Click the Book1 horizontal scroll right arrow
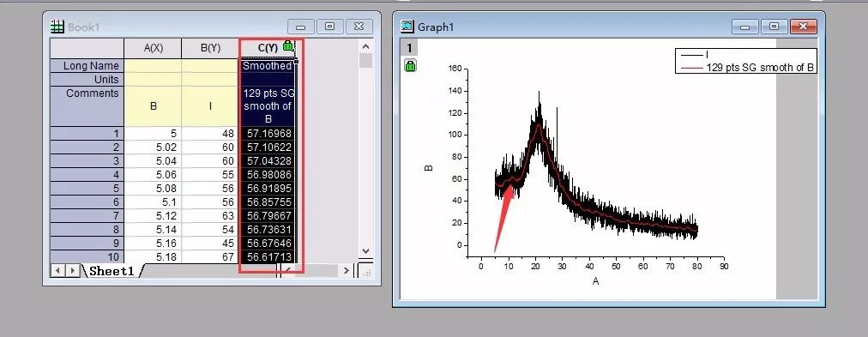This screenshot has height=337, width=868. [x=346, y=271]
